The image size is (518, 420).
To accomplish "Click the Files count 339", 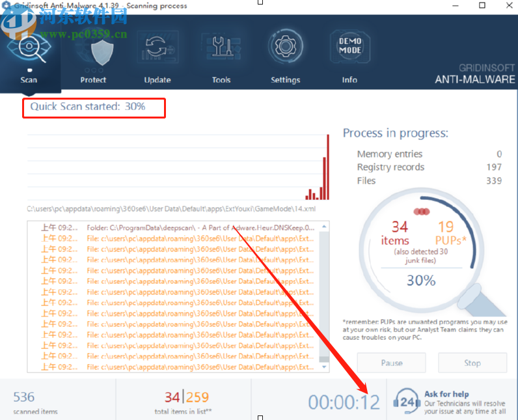I will pos(494,181).
